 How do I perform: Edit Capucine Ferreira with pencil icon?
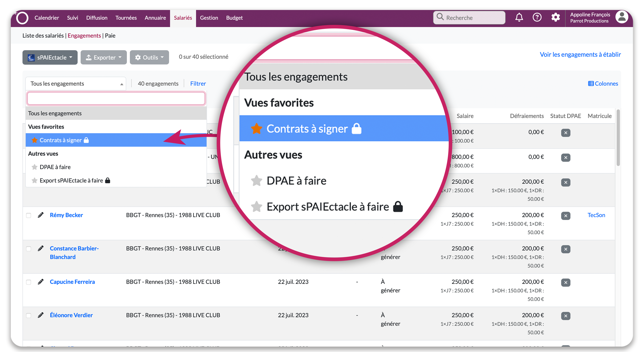click(x=41, y=282)
